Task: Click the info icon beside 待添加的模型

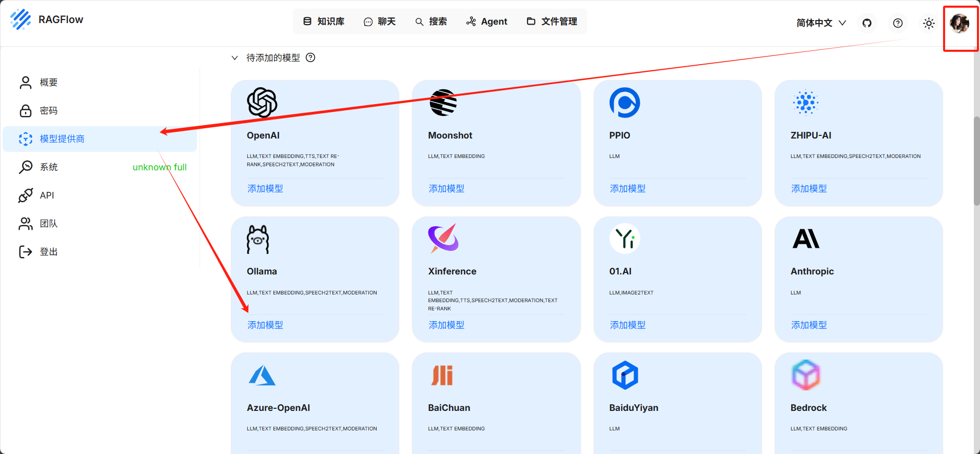Action: (x=310, y=57)
